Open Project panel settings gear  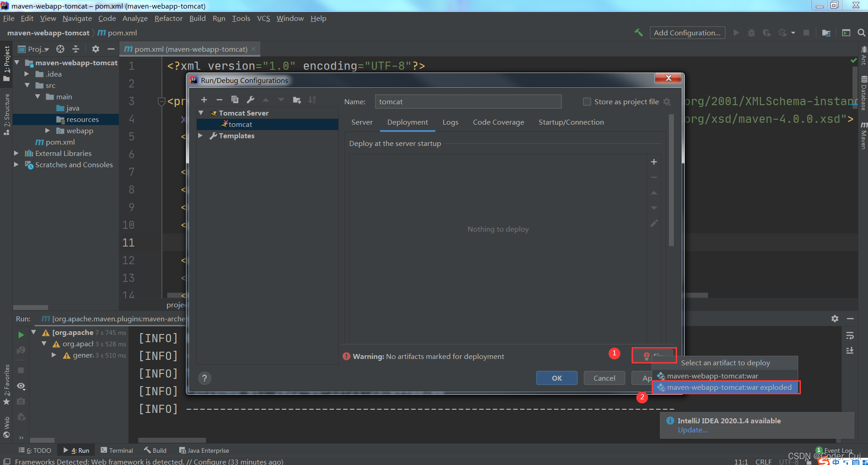coord(95,49)
